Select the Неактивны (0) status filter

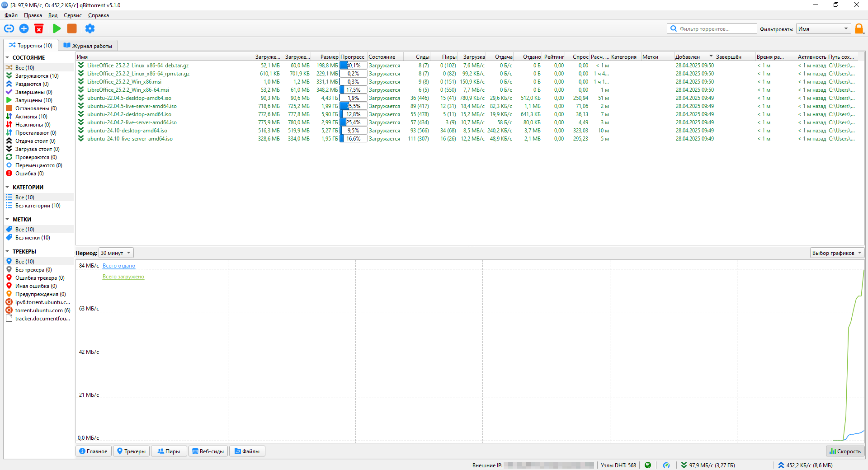tap(39, 125)
